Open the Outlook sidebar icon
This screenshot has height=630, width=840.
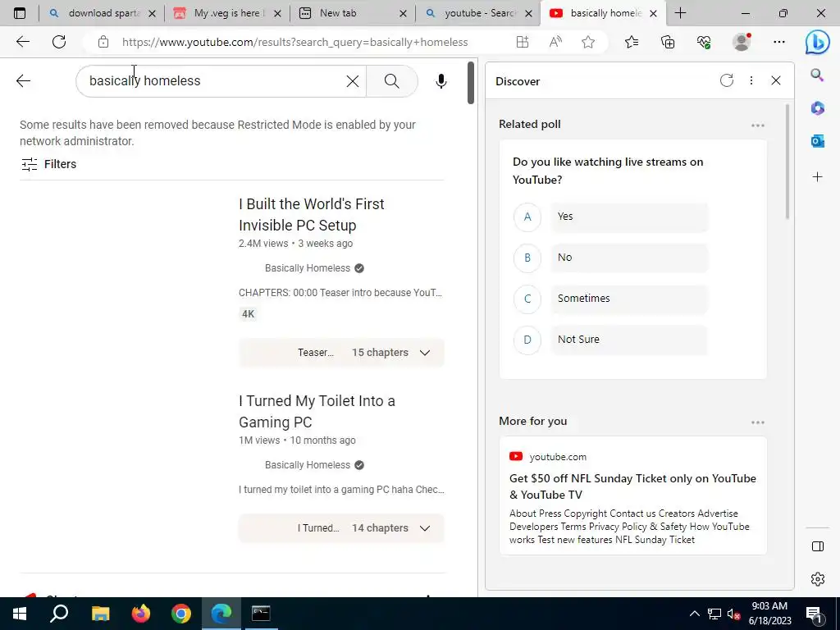(x=817, y=141)
